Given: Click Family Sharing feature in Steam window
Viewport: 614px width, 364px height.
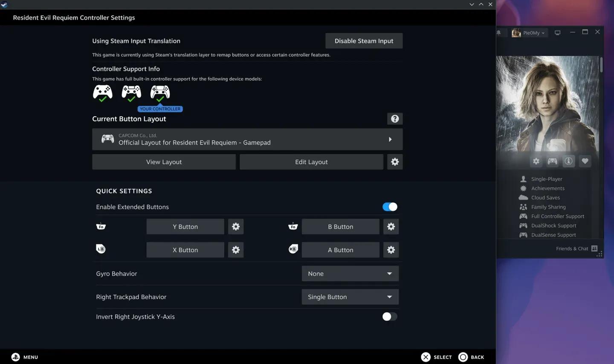Looking at the screenshot, I should (x=548, y=207).
